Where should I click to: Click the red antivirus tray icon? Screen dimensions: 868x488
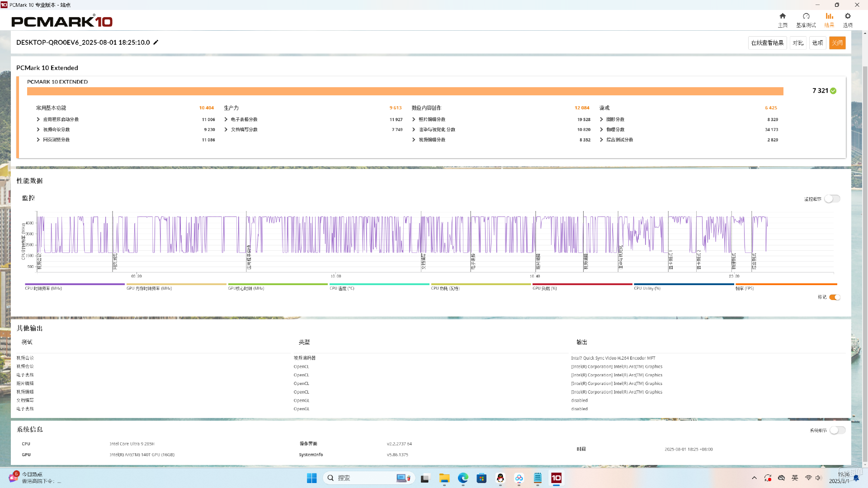pyautogui.click(x=768, y=478)
